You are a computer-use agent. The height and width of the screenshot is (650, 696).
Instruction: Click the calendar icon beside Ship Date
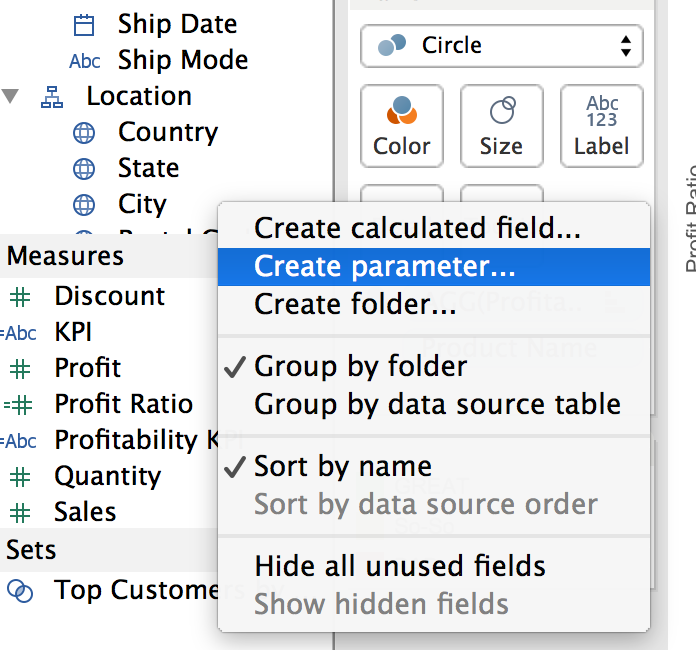tap(85, 24)
